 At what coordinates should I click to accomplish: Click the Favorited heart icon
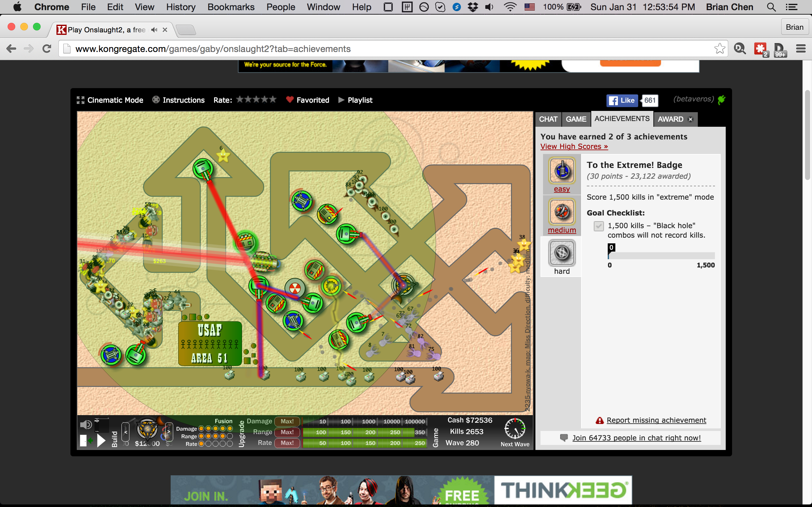click(x=290, y=99)
